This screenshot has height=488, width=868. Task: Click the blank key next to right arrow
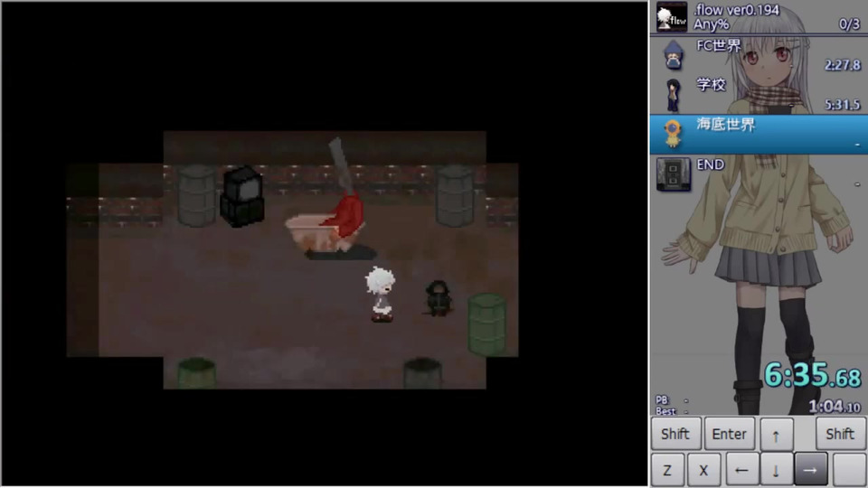(849, 470)
